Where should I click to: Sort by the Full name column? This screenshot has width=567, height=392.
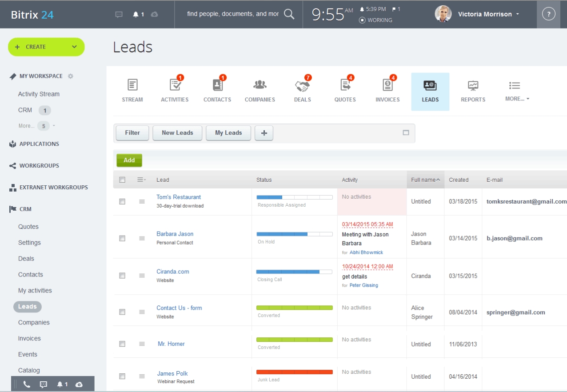pyautogui.click(x=425, y=180)
